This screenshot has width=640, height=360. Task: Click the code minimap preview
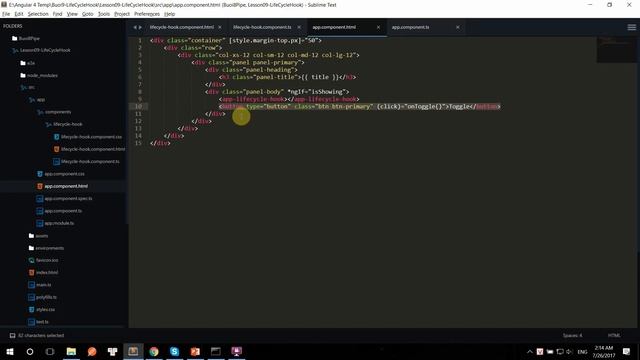(x=616, y=49)
